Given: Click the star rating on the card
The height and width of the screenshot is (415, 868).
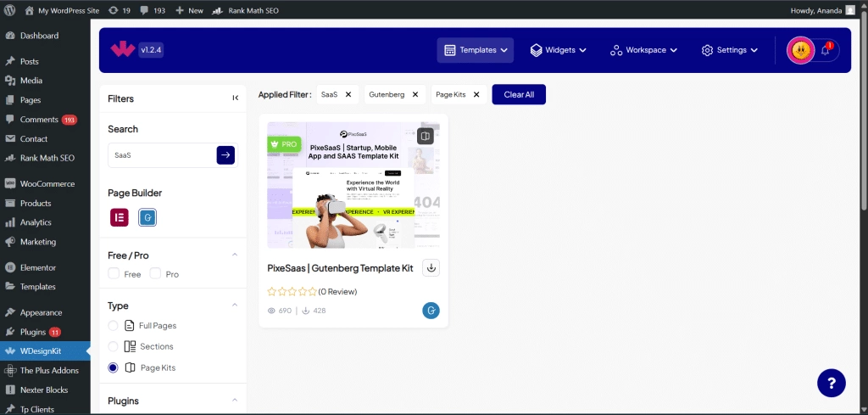Looking at the screenshot, I should click(292, 291).
